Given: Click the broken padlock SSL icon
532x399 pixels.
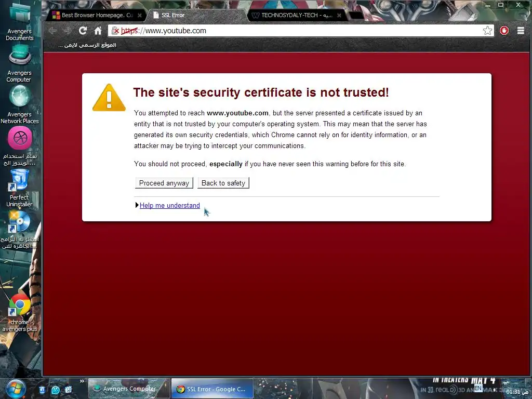Looking at the screenshot, I should click(115, 31).
